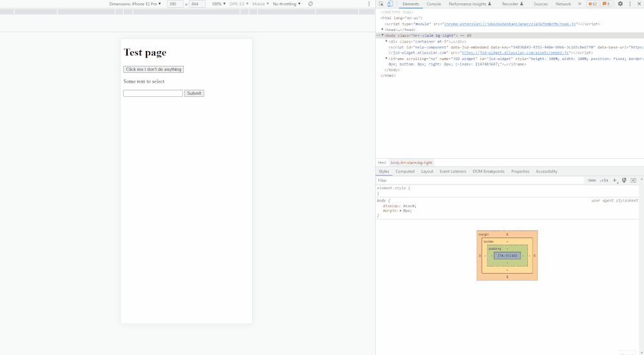Screen dimensions: 644x355
Task: Open the Recorder tab
Action: 512,4
